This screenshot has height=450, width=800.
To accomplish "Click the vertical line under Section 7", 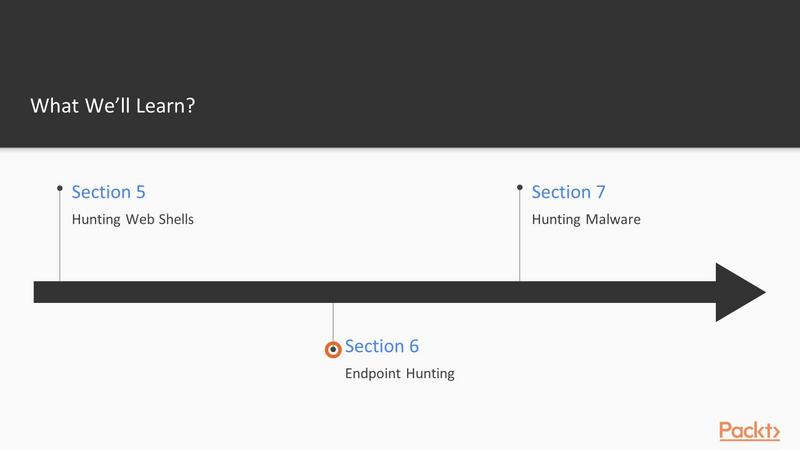I will [x=519, y=235].
